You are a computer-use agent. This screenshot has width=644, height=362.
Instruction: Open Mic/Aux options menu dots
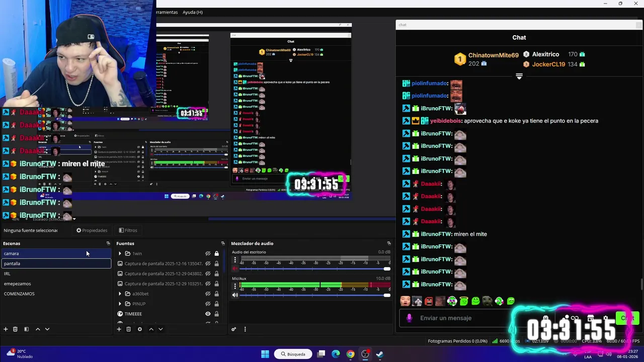coord(235,286)
